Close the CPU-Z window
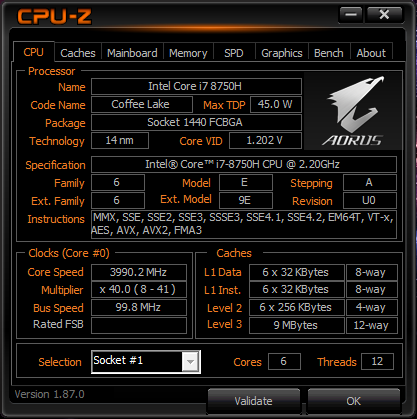Viewport: 417px width, 419px height. click(384, 15)
